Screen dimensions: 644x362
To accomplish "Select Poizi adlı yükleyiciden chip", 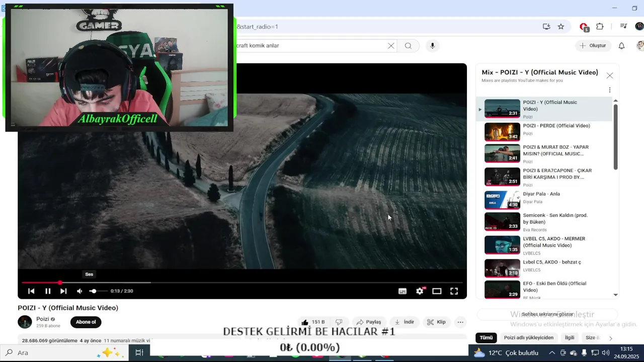I will [529, 338].
